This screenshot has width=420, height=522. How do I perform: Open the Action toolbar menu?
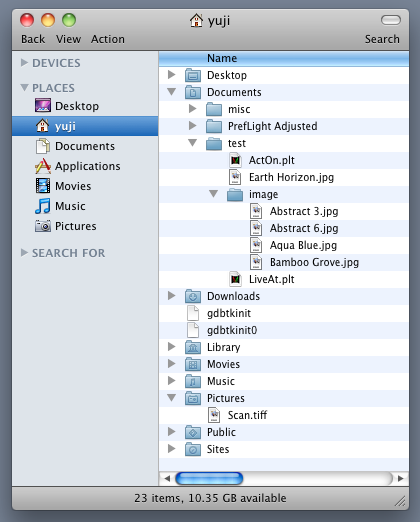coord(108,39)
